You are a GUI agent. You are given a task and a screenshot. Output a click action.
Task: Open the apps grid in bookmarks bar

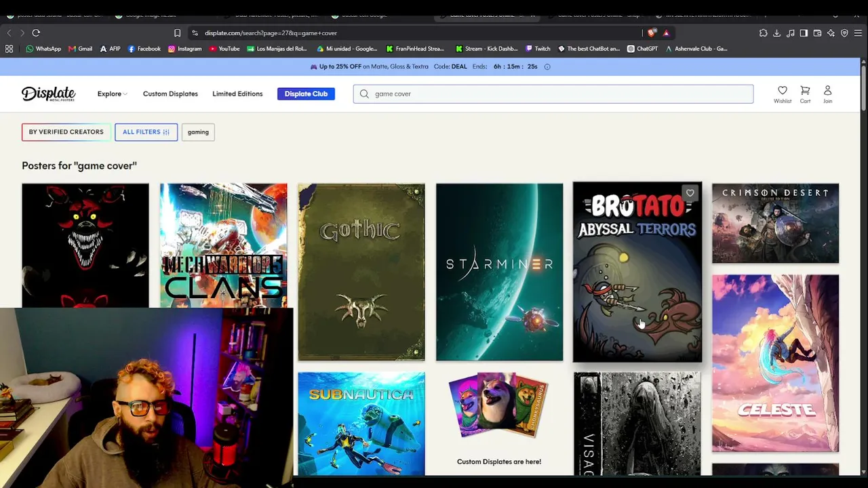coord(9,49)
